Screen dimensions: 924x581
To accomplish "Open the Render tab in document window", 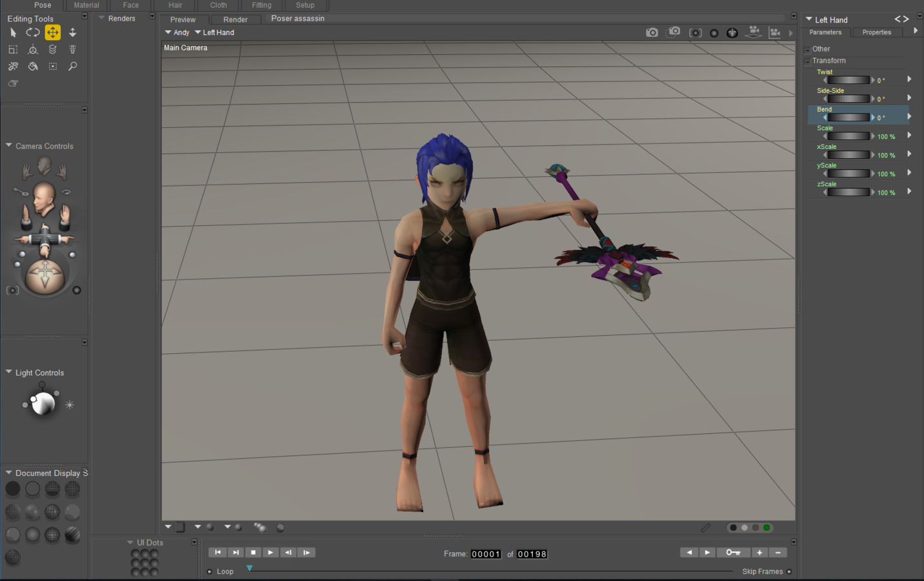I will pos(236,19).
